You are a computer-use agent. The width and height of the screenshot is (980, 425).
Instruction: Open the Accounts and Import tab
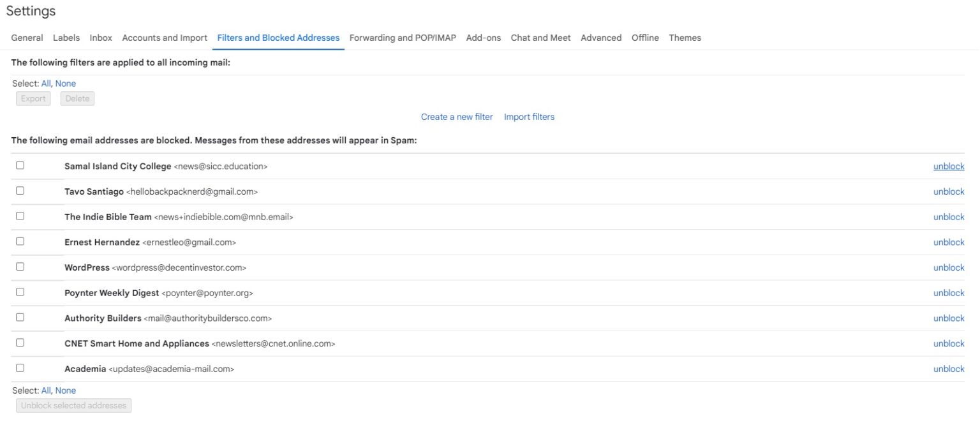(165, 38)
